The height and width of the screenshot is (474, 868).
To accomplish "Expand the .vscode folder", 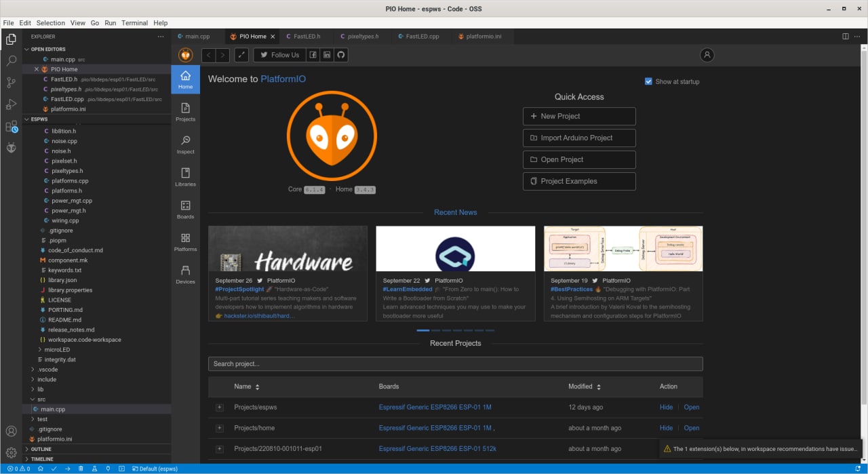I will pos(47,370).
